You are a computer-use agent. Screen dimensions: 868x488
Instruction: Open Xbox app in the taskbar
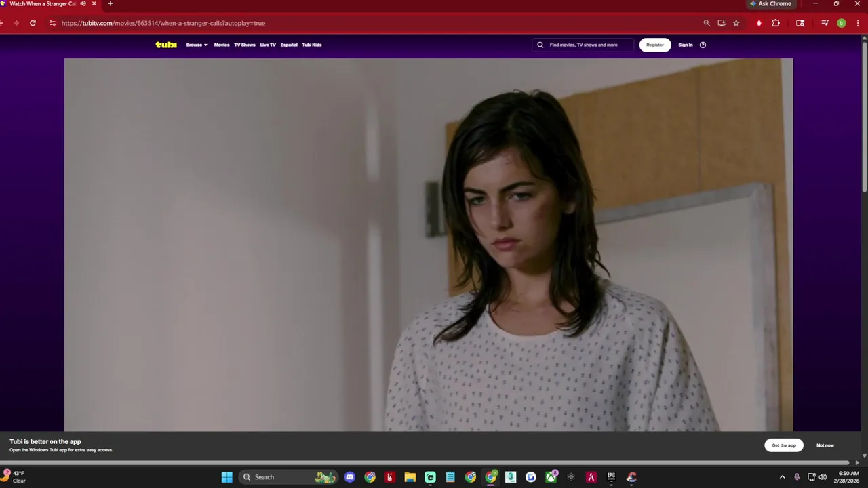tap(551, 477)
